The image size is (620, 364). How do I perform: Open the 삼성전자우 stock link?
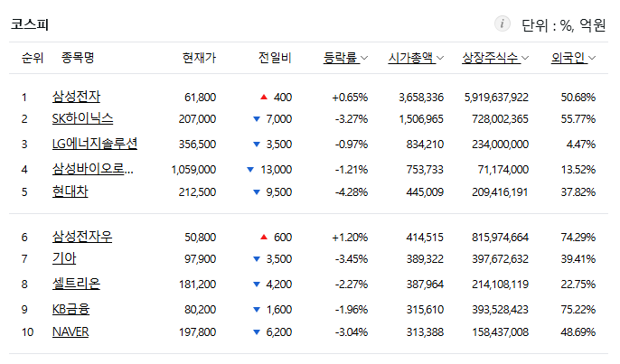pos(82,237)
